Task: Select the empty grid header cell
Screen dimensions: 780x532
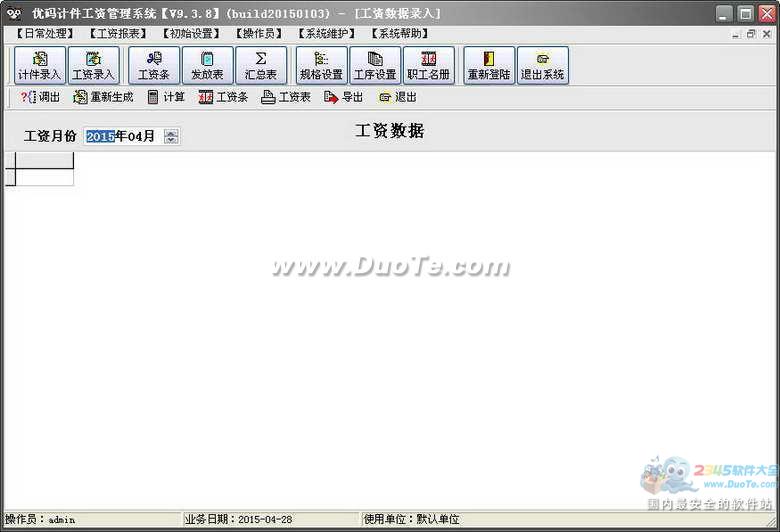Action: 45,161
